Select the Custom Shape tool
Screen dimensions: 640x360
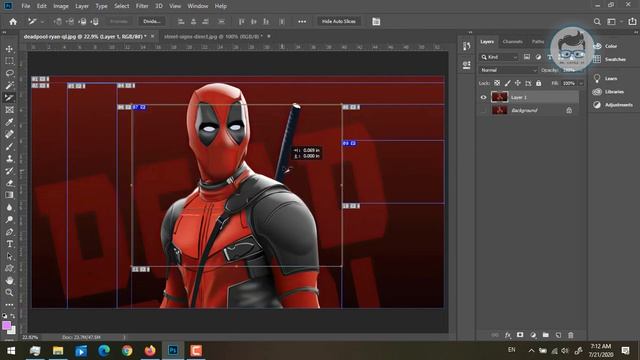(9, 268)
